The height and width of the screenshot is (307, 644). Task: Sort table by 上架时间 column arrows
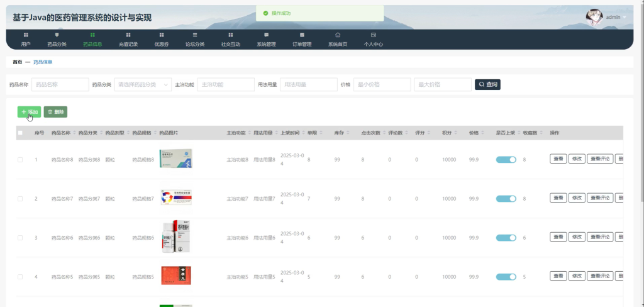tap(303, 133)
